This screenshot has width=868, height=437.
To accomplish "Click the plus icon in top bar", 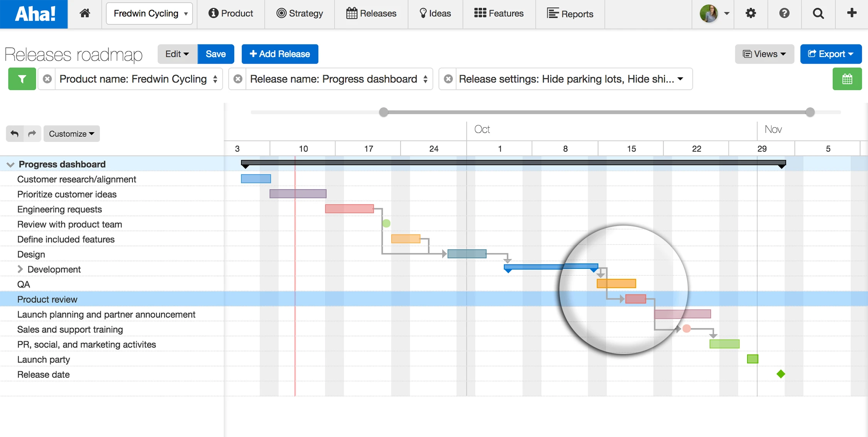I will (x=852, y=13).
